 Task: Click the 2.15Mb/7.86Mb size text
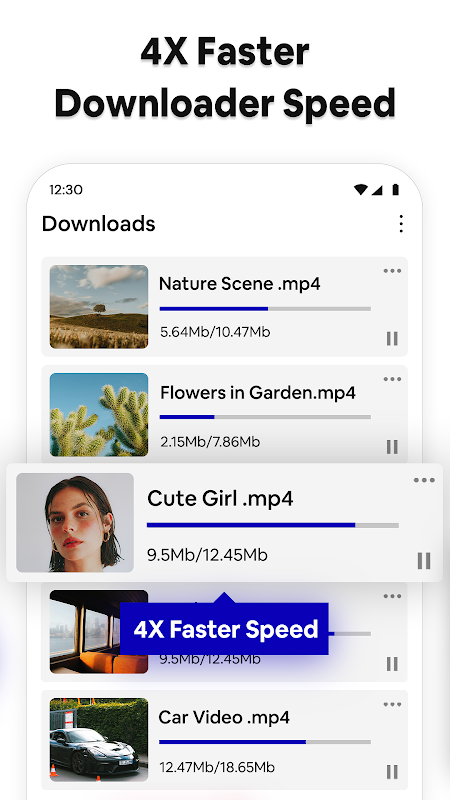210,441
